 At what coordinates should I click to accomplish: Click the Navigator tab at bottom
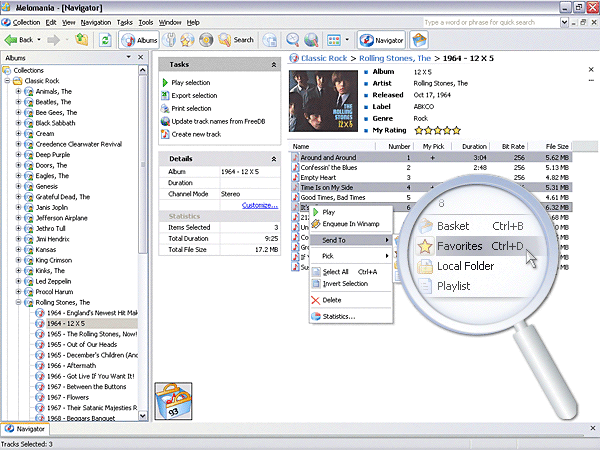(26, 429)
